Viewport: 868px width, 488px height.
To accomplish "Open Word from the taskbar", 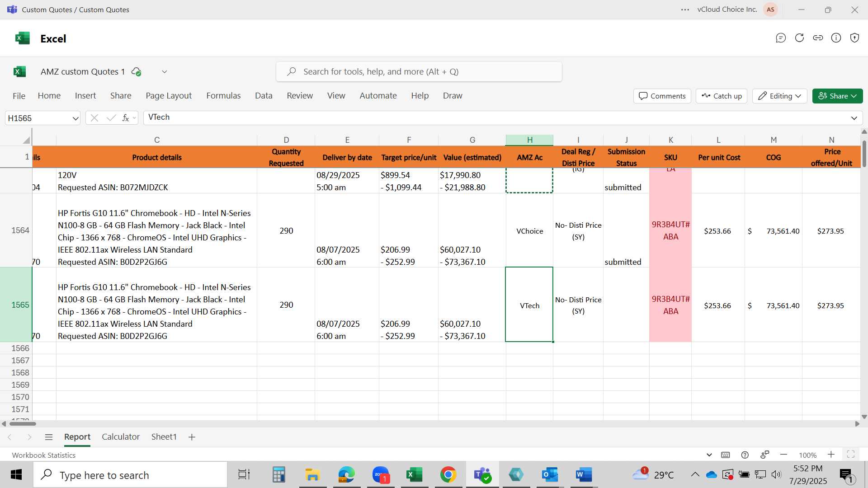I will click(584, 475).
